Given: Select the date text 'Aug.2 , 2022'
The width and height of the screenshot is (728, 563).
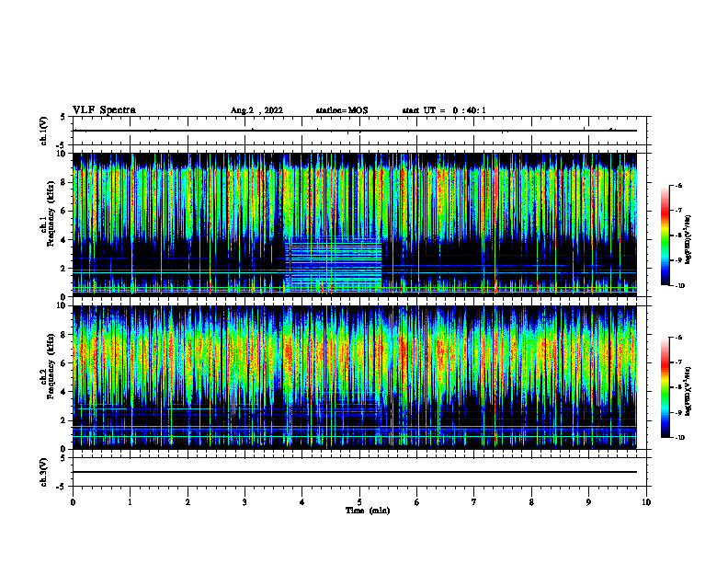Looking at the screenshot, I should tap(256, 110).
